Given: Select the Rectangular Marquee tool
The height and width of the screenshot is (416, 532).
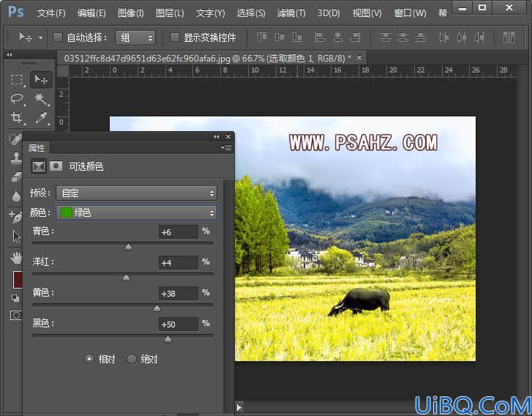Looking at the screenshot, I should 17,80.
